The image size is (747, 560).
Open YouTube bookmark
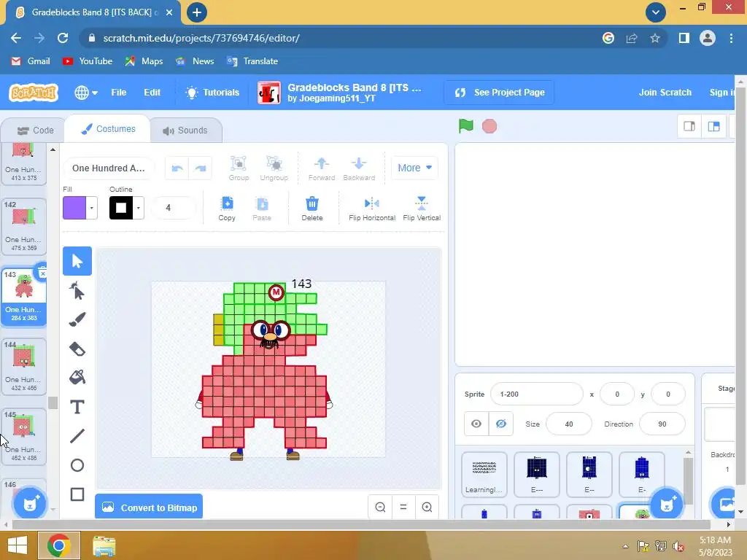click(x=88, y=61)
